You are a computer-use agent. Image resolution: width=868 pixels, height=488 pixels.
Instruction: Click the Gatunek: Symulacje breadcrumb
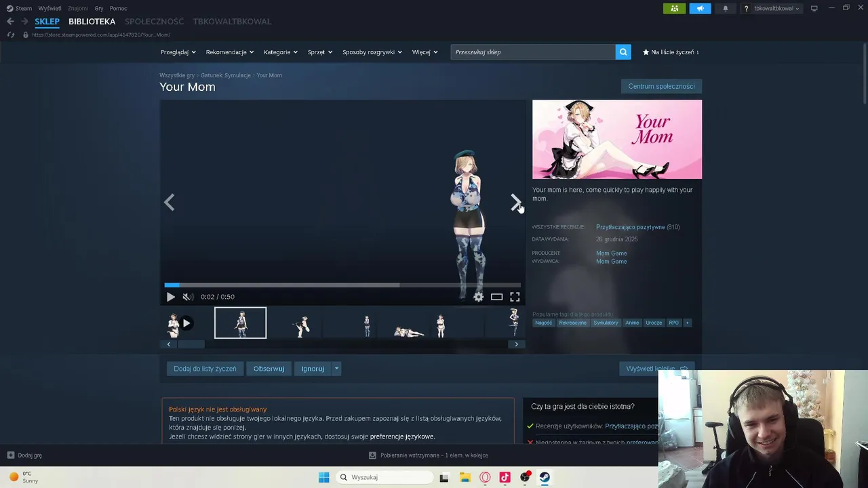click(226, 75)
